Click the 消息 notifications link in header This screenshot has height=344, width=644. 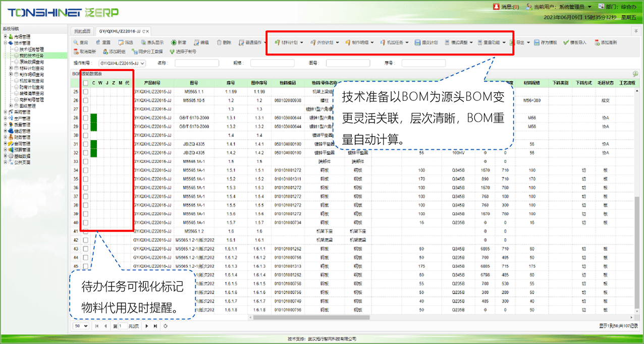(x=506, y=7)
